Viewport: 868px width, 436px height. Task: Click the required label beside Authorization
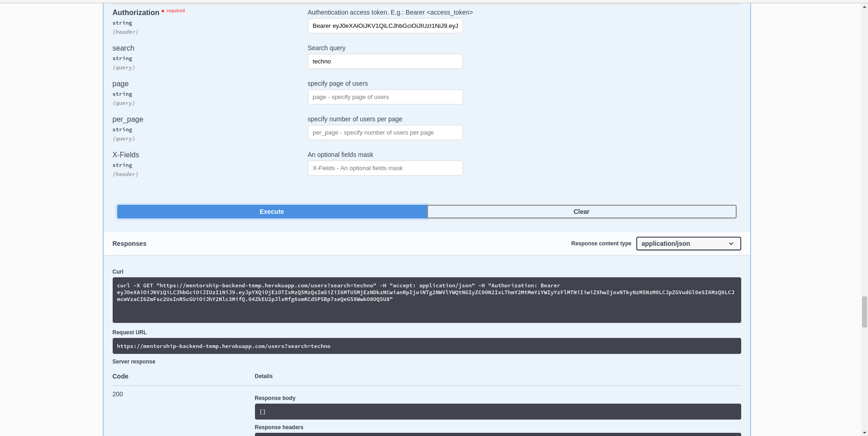pos(175,10)
